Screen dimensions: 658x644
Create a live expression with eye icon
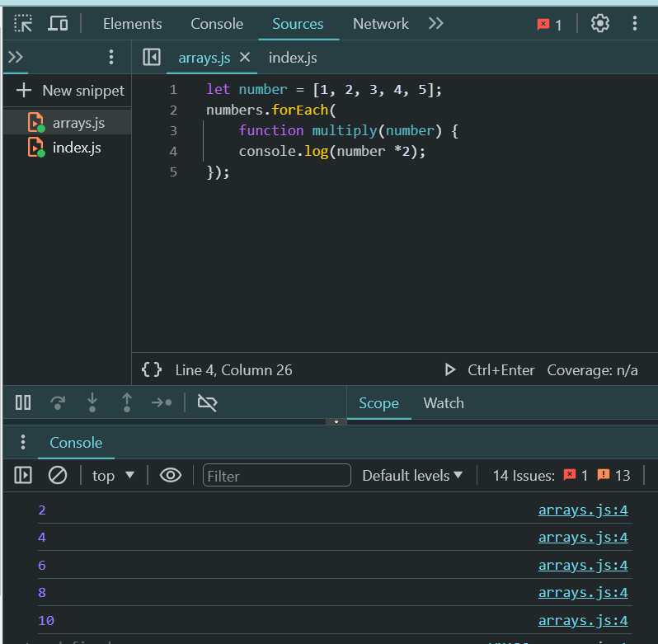[x=171, y=475]
